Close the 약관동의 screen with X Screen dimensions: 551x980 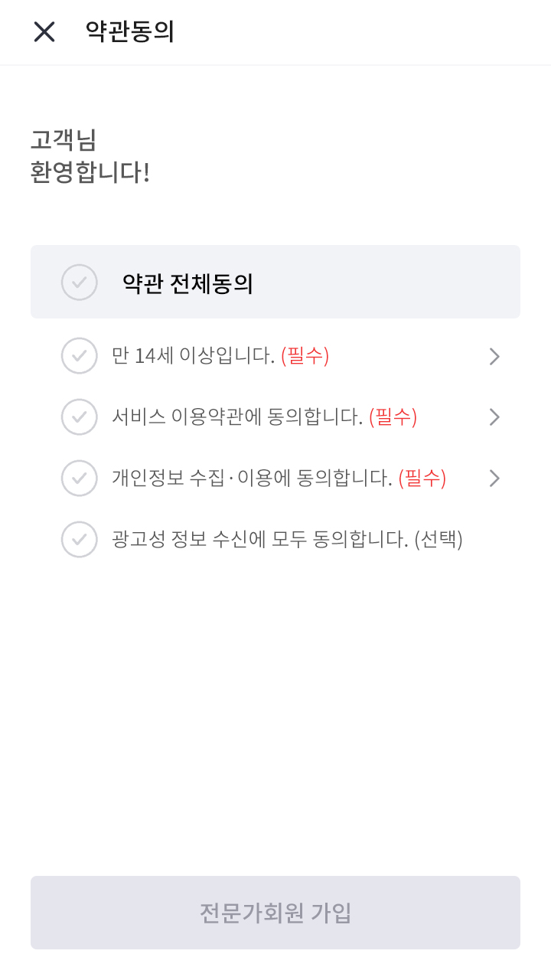click(x=44, y=31)
